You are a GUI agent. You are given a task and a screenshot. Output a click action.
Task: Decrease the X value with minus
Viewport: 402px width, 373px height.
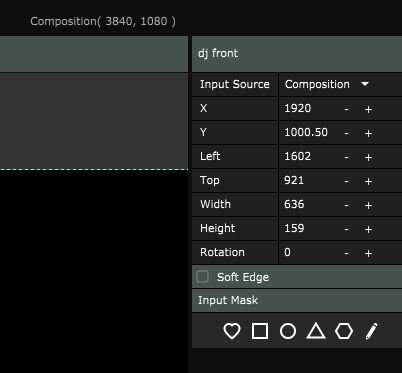(x=346, y=109)
